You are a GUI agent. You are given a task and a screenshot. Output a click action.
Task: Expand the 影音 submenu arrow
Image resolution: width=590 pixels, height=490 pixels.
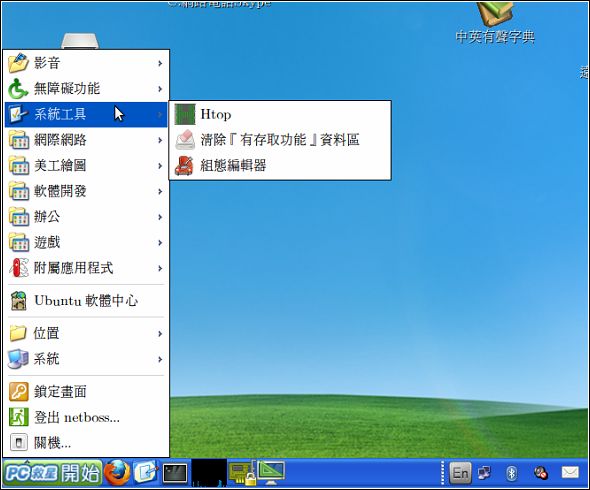[x=160, y=63]
